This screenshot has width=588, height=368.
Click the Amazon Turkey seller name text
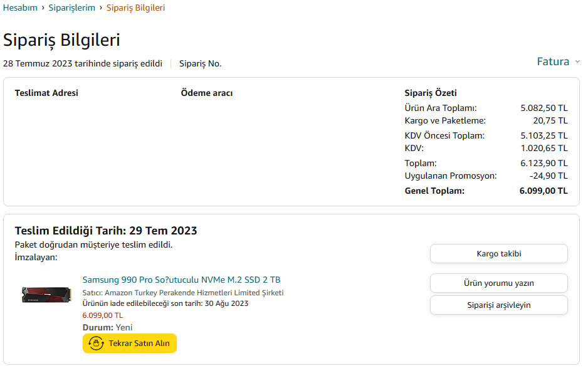194,293
